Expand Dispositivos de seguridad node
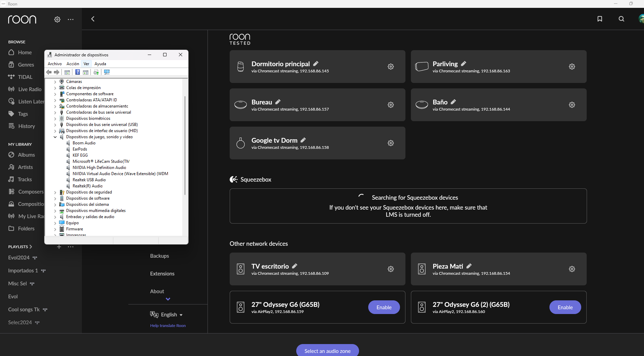Screen dimensions: 644x356 pyautogui.click(x=55, y=193)
